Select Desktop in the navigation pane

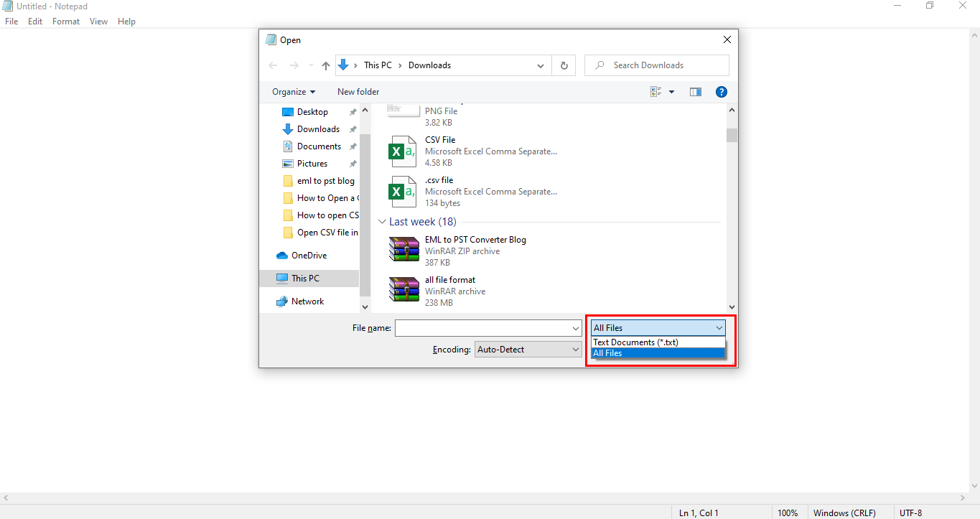coord(312,112)
